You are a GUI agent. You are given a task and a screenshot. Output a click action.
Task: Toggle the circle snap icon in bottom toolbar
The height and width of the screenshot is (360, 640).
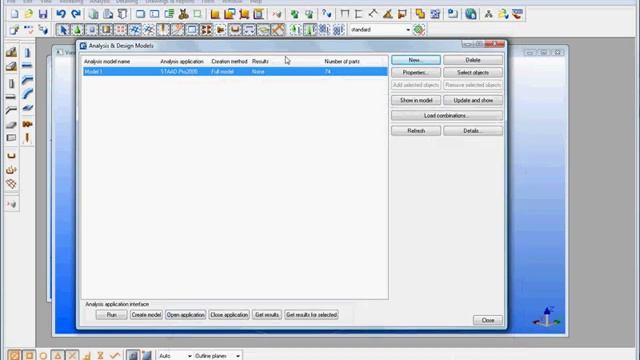point(43,356)
